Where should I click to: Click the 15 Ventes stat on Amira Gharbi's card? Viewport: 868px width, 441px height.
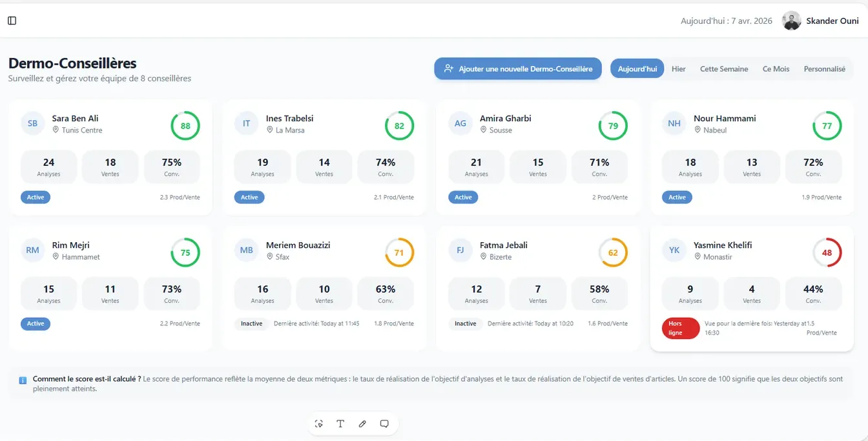pos(538,167)
